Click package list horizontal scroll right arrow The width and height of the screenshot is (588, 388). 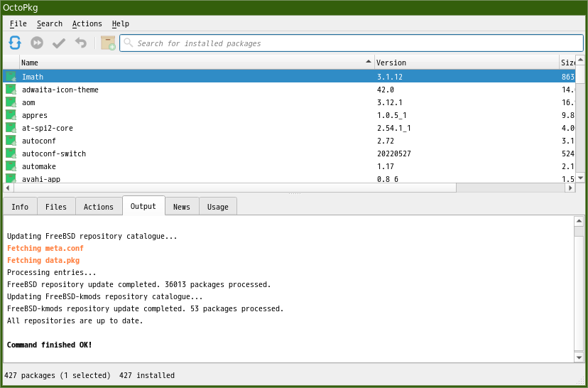tap(570, 187)
